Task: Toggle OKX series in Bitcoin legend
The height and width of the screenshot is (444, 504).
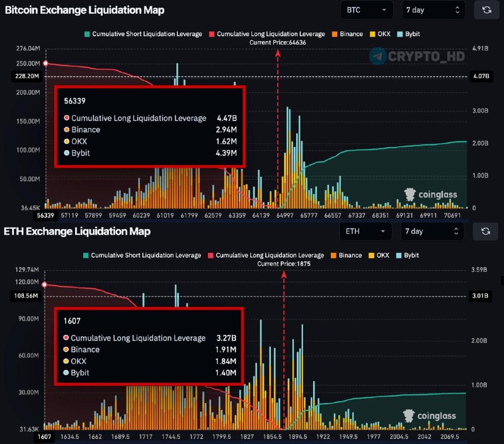Action: tap(381, 34)
